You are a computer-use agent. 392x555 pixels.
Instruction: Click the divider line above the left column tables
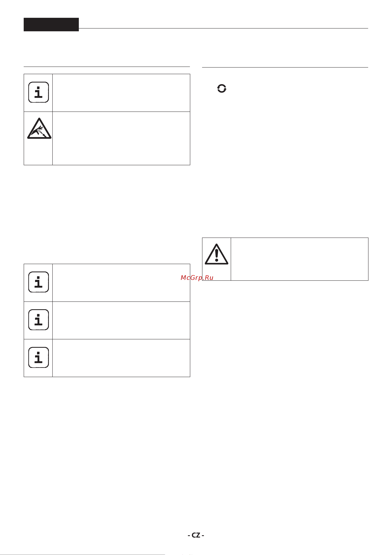point(107,67)
